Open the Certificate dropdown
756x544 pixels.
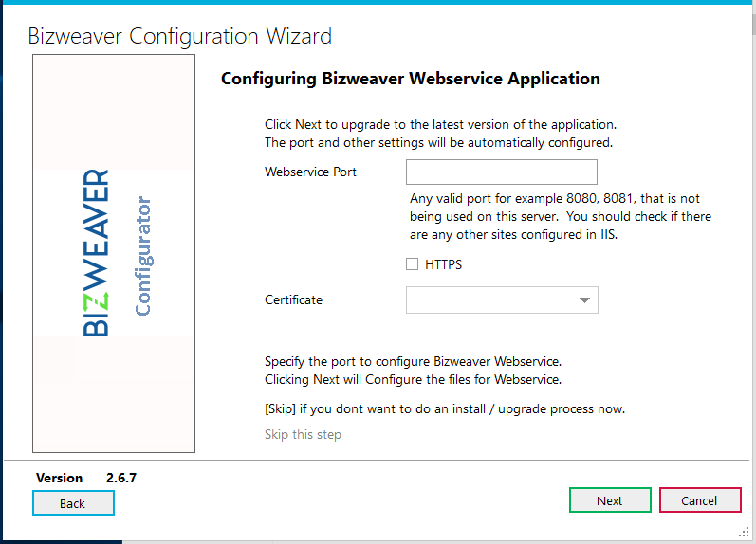pyautogui.click(x=502, y=299)
